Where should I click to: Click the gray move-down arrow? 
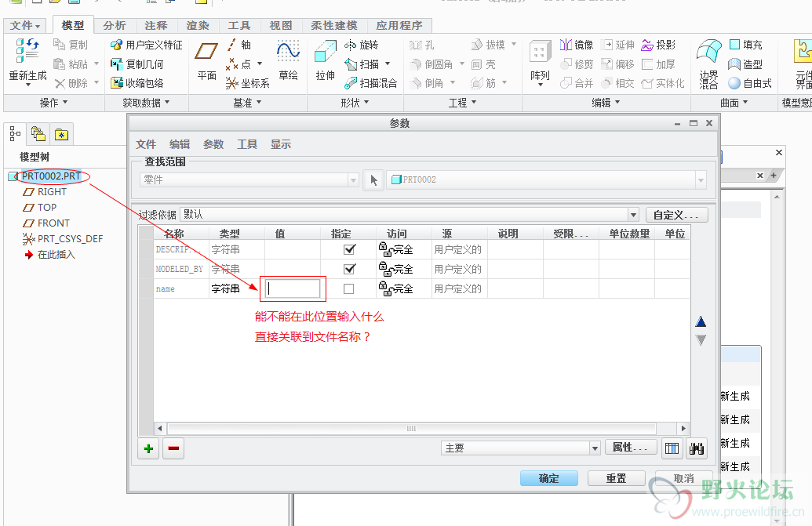pyautogui.click(x=701, y=340)
